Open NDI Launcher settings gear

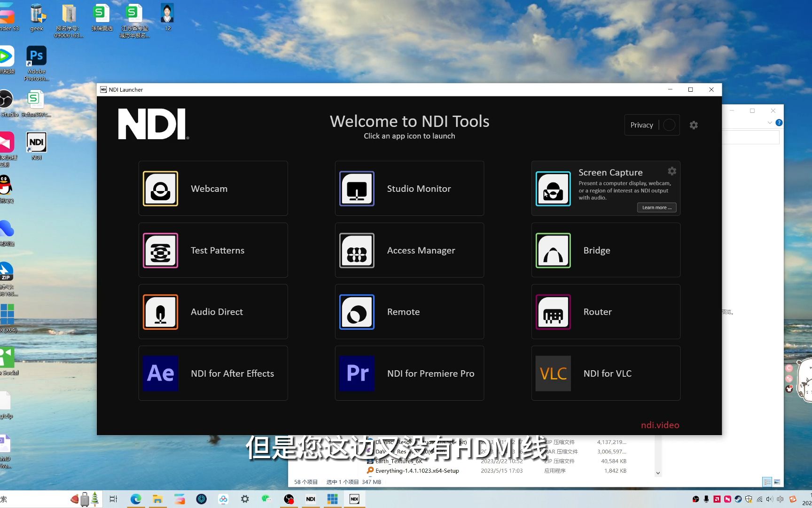[x=694, y=125]
